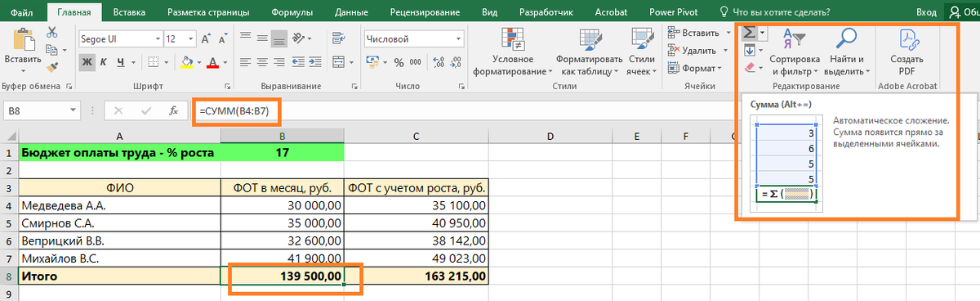The height and width of the screenshot is (301, 980).
Task: Switch to the Вставка tab
Action: click(129, 12)
